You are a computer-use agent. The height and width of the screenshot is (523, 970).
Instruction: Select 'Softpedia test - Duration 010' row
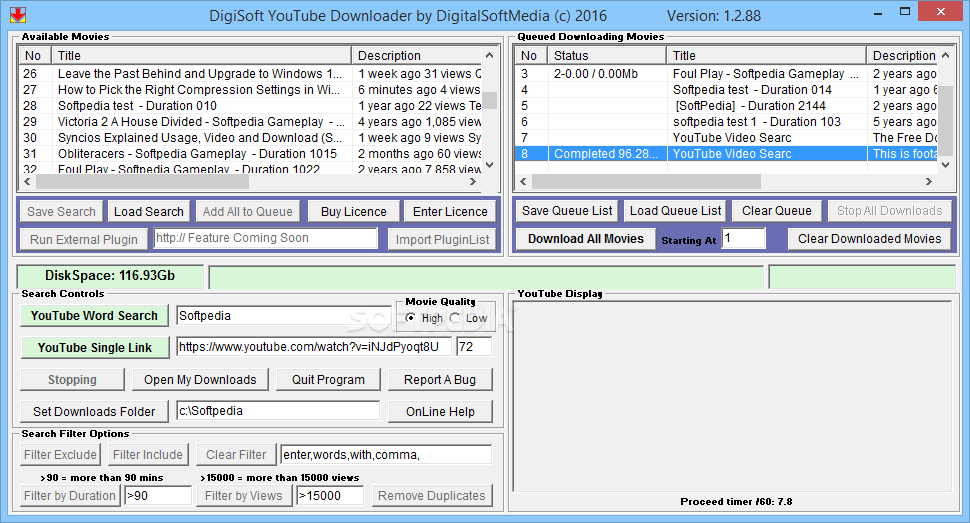251,106
